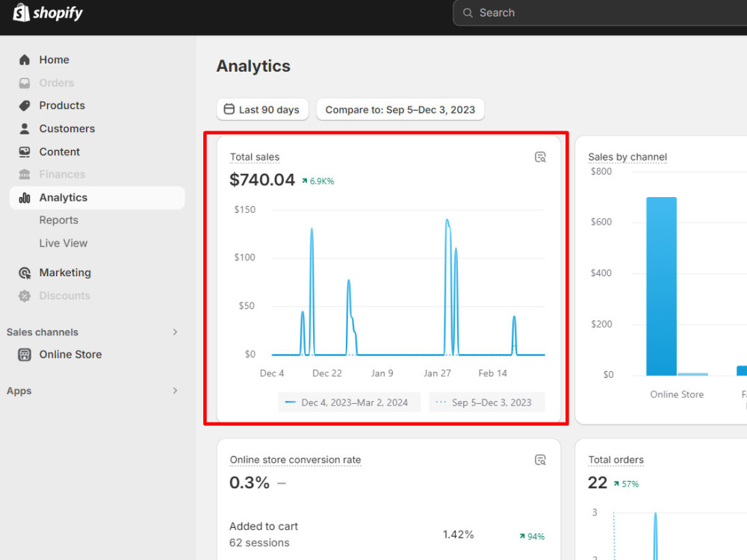Viewport: 747px width, 560px height.
Task: Open report icon on conversion rate card
Action: click(540, 460)
